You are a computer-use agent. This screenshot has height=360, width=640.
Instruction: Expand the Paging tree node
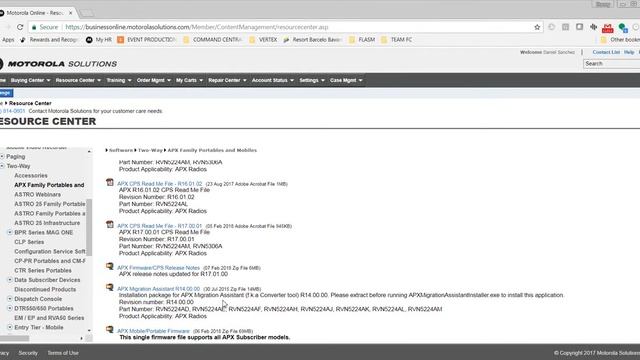pos(2,156)
